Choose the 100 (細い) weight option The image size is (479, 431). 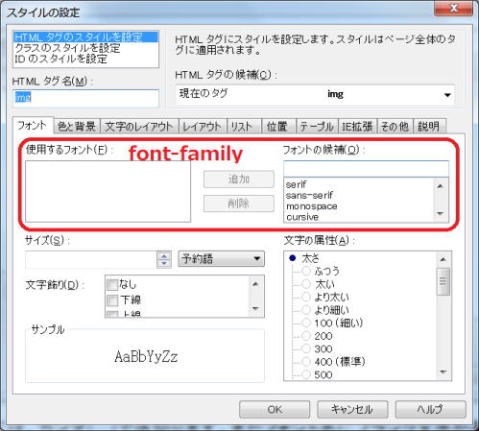click(x=306, y=323)
